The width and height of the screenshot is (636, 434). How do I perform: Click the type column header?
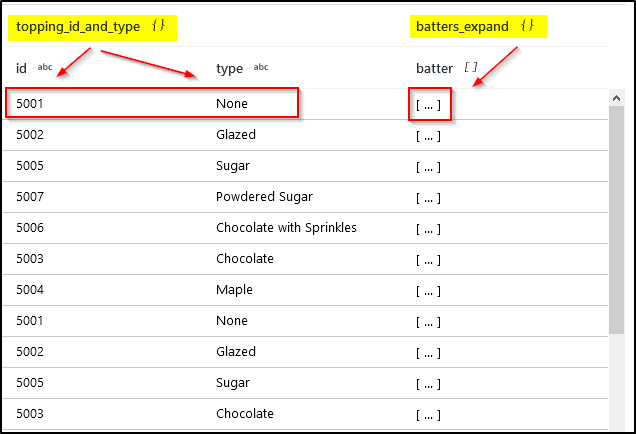pos(229,69)
